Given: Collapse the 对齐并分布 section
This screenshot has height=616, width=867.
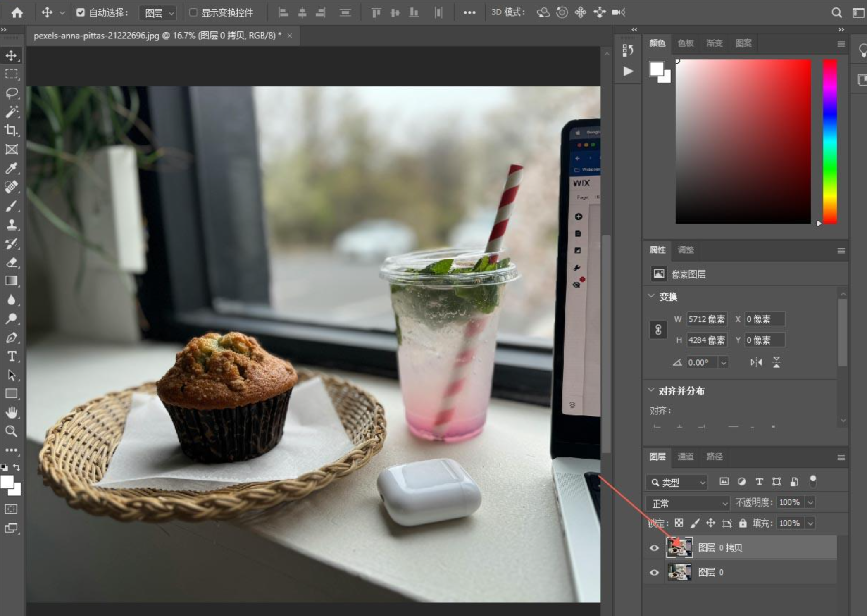Looking at the screenshot, I should (651, 390).
